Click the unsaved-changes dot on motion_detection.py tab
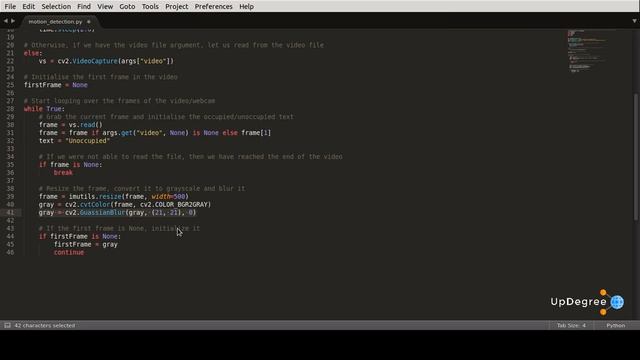Viewport: 640px width, 360px height. pos(89,22)
